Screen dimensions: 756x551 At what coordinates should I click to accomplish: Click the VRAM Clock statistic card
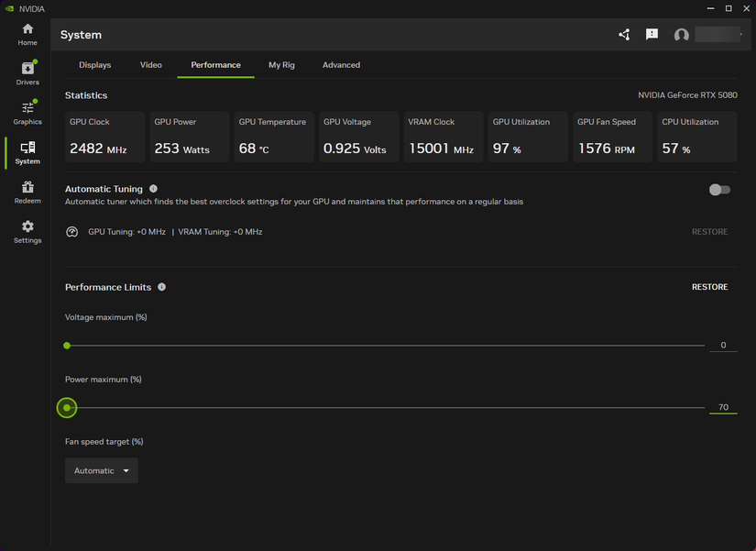coord(444,137)
